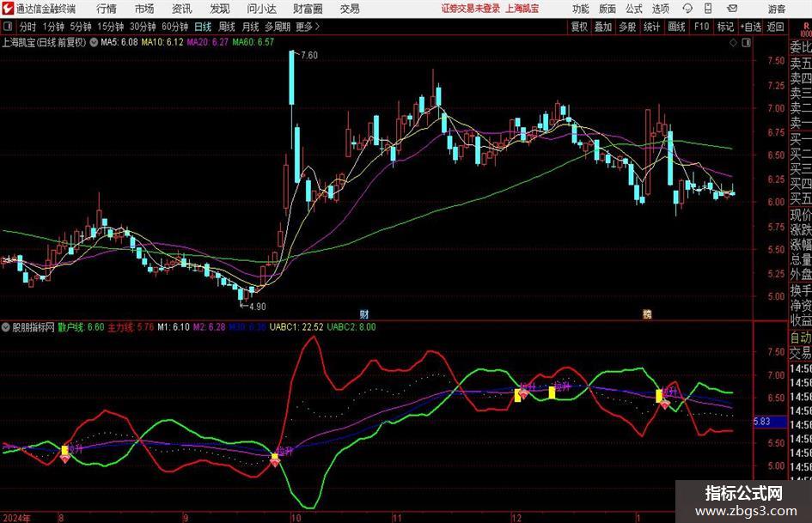Switch to the 5分钟 period
Screen dimensions: 812x523
coord(81,27)
